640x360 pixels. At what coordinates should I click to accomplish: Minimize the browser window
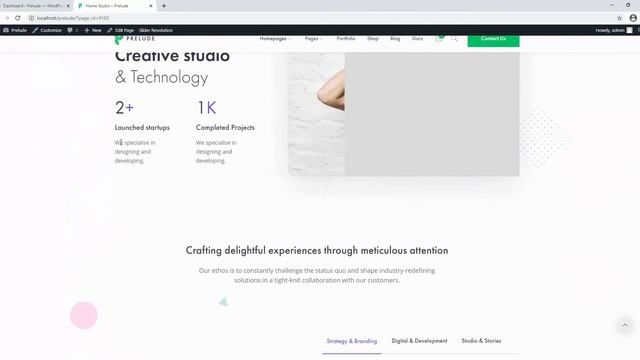(x=612, y=5)
